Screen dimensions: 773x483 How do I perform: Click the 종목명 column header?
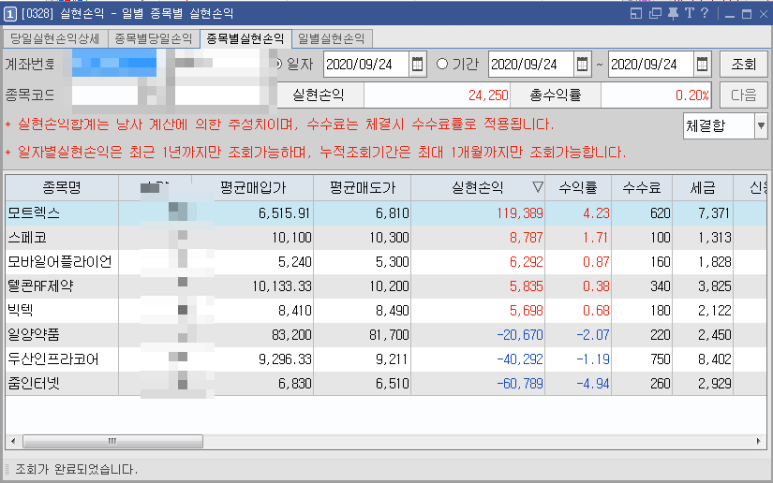(x=62, y=187)
